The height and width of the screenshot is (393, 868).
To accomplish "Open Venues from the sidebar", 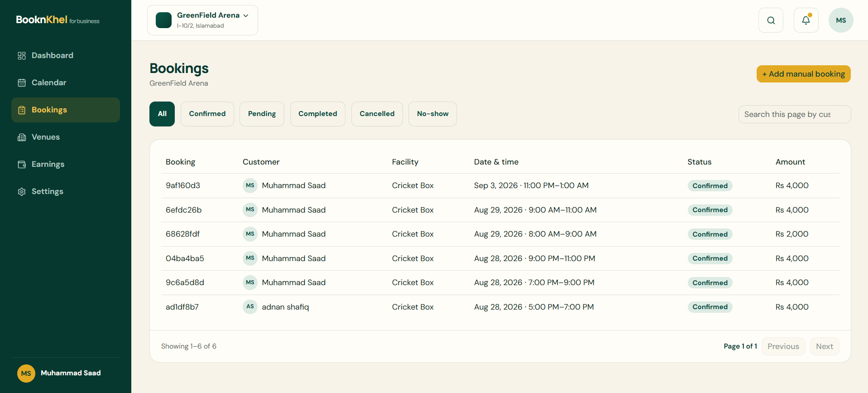I will tap(66, 137).
